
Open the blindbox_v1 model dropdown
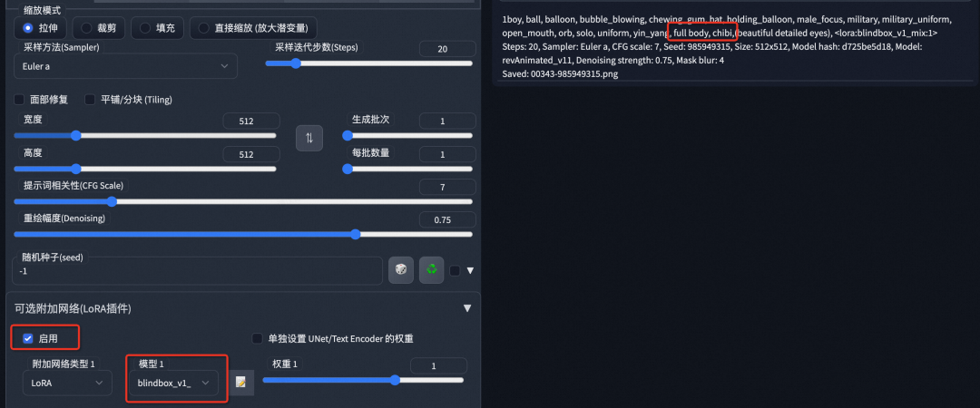(173, 383)
